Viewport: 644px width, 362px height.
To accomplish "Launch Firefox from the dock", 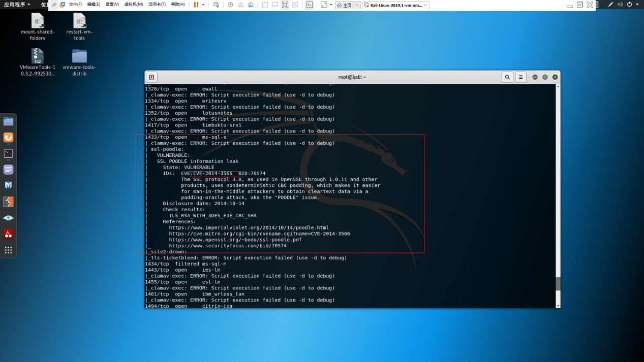I will pos(8,138).
